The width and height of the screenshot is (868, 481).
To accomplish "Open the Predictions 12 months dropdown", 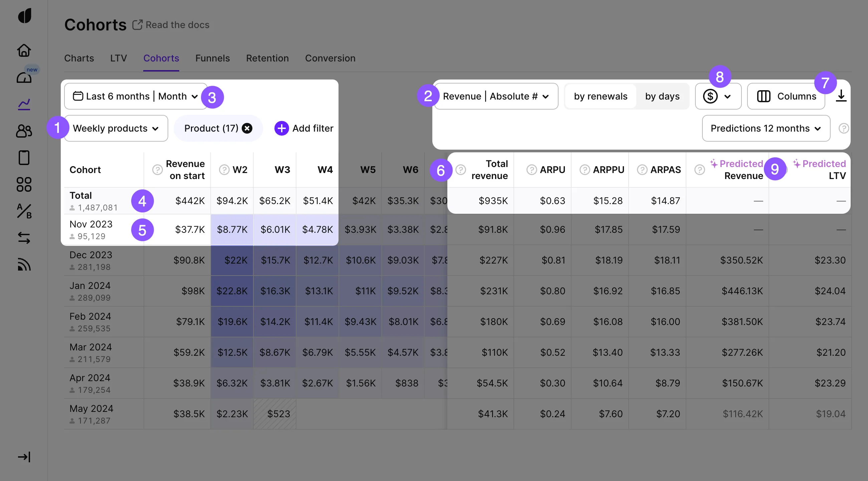I will [x=766, y=128].
